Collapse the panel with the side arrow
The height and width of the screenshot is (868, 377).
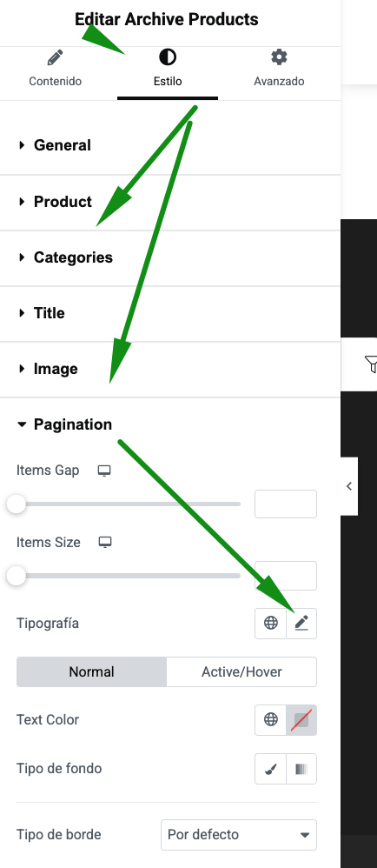349,486
